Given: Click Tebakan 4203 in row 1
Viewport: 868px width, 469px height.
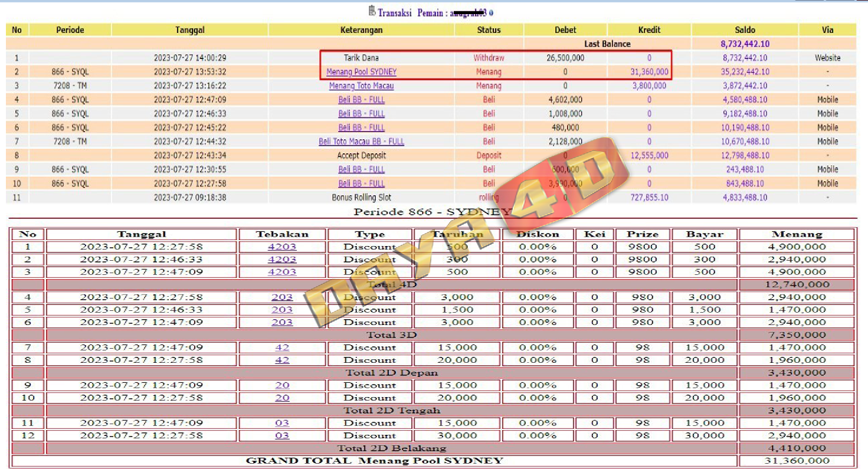Looking at the screenshot, I should point(282,247).
